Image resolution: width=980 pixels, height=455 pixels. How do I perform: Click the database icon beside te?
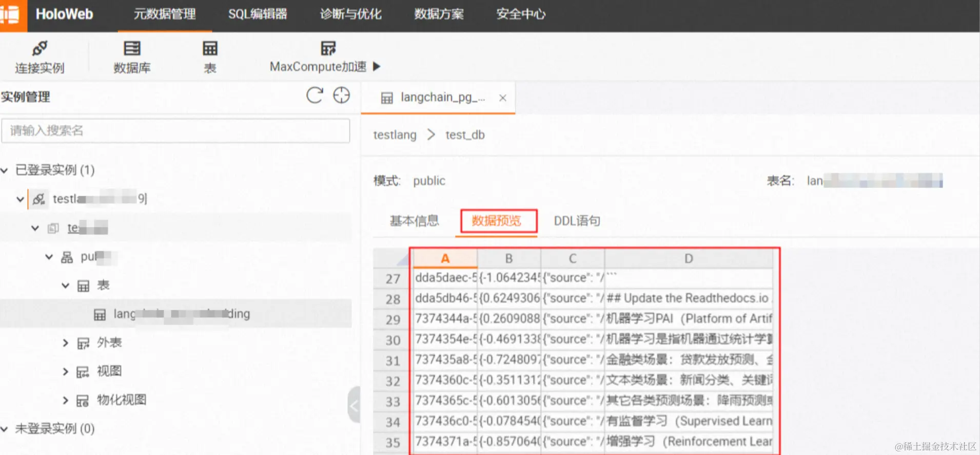coord(53,228)
